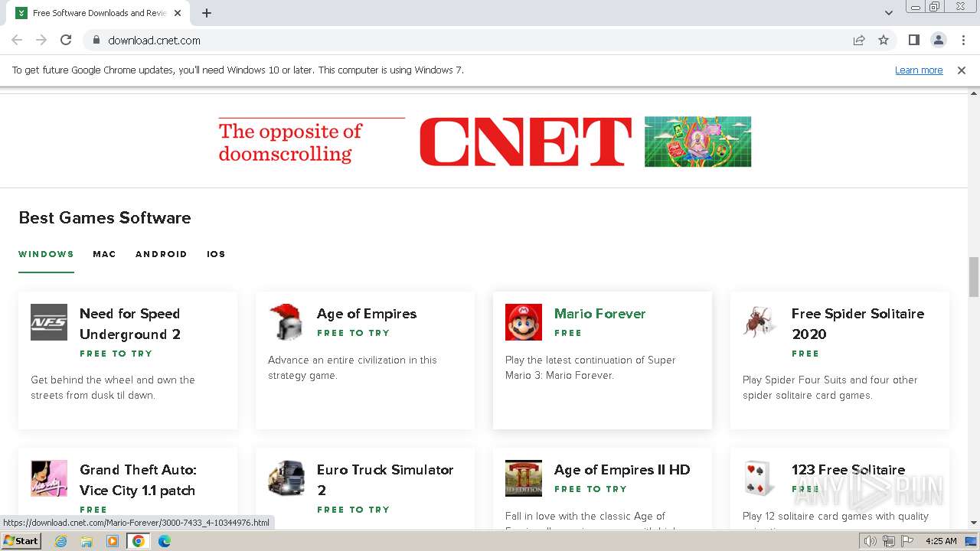The height and width of the screenshot is (551, 980).
Task: Switch to the IOS games tab
Action: pos(216,254)
